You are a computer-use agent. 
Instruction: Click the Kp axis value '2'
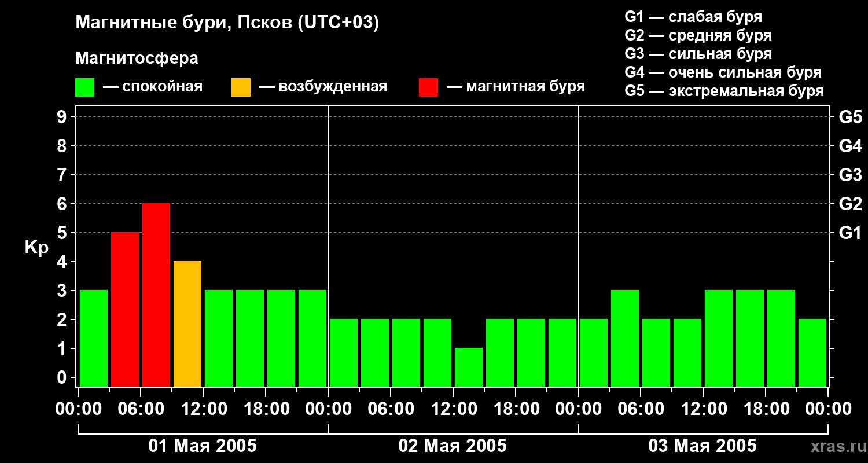(x=63, y=319)
